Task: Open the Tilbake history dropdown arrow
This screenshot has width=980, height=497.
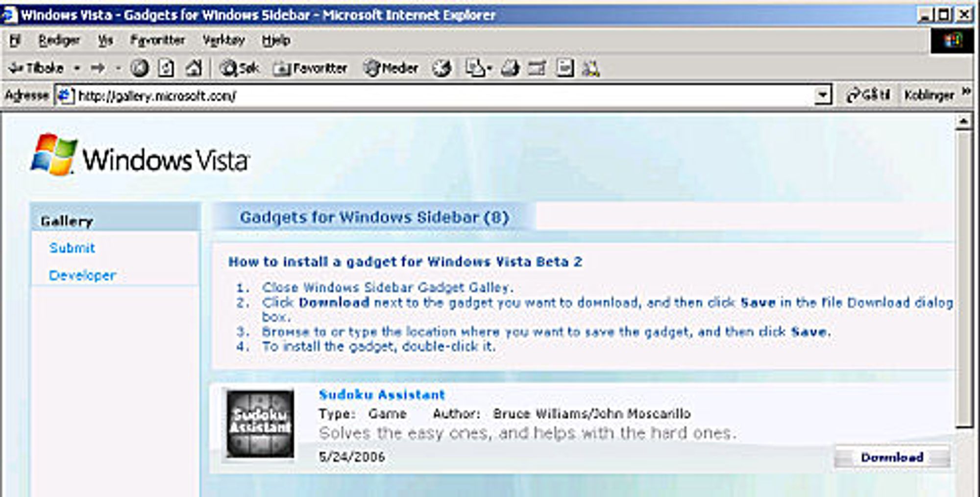Action: point(77,68)
